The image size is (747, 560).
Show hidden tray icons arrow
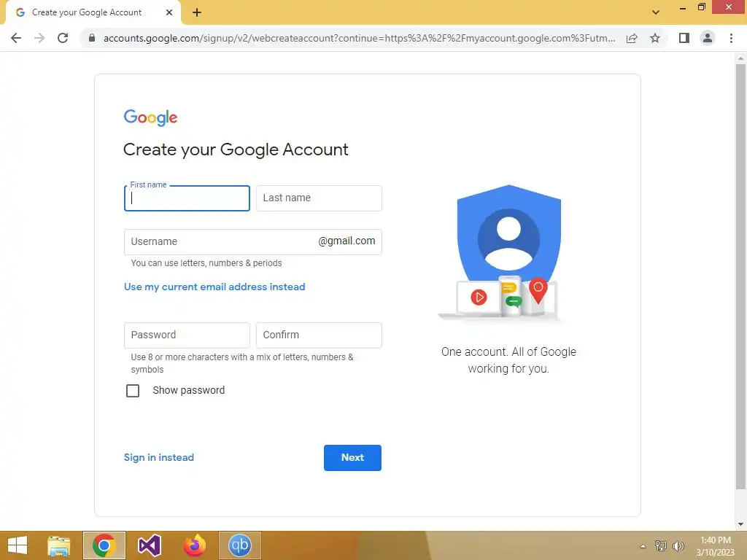(x=643, y=546)
